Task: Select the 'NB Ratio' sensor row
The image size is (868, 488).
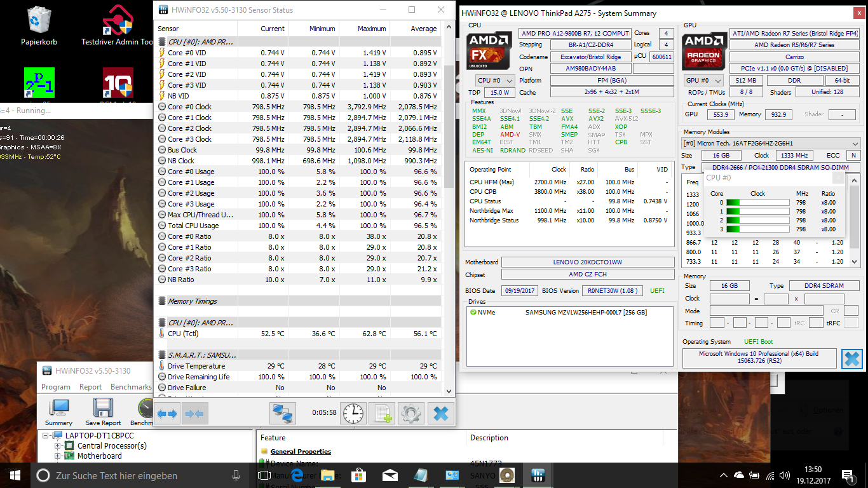Action: click(x=299, y=280)
